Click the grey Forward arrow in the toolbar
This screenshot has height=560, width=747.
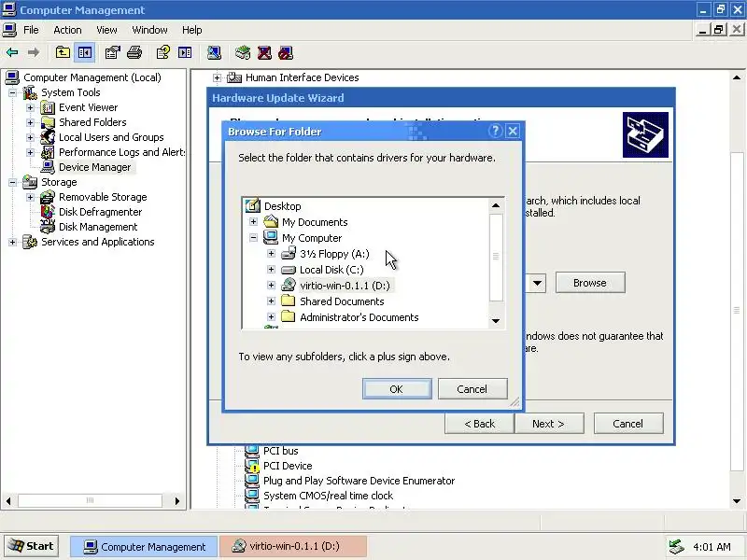(34, 52)
